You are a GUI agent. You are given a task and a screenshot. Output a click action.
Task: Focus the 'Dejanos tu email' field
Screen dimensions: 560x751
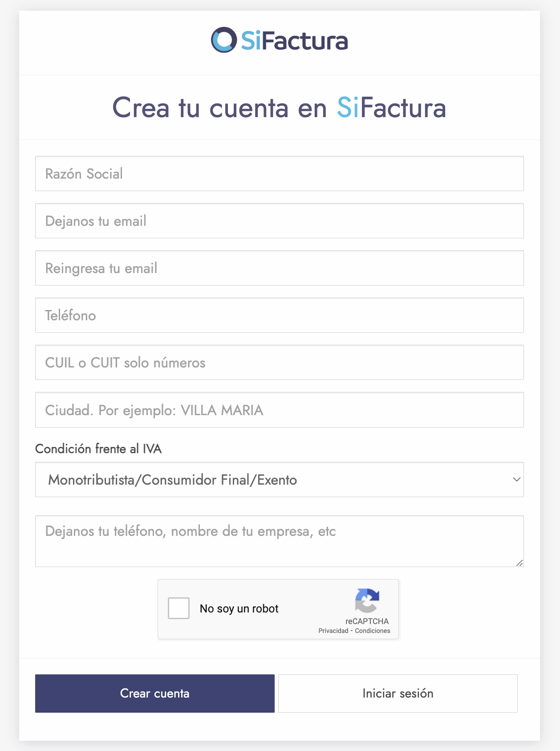(280, 221)
